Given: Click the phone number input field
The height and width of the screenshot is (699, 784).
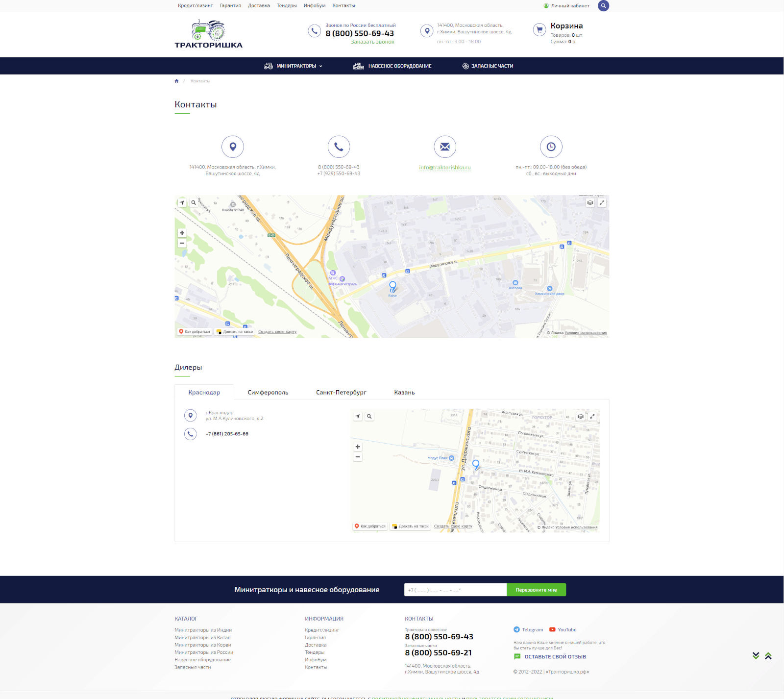Looking at the screenshot, I should click(455, 590).
